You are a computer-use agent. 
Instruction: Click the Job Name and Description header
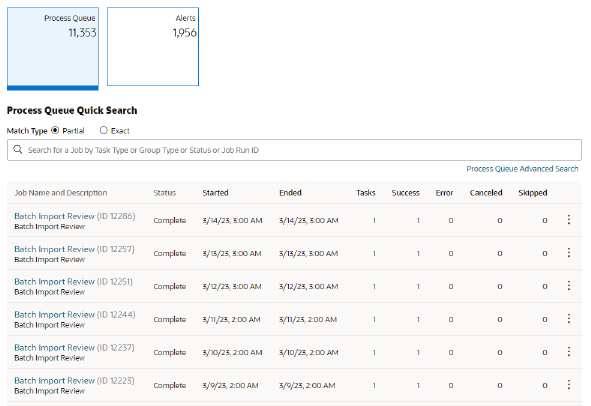(61, 193)
